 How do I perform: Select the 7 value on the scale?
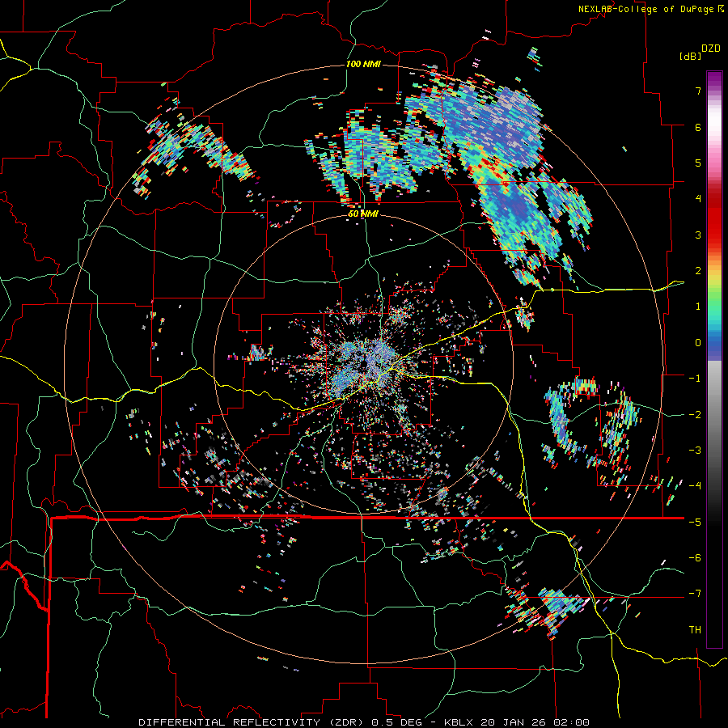point(698,91)
